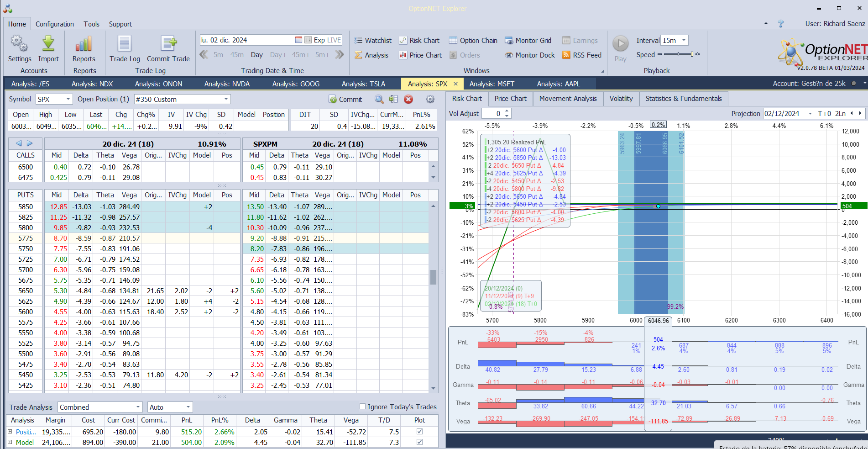868x449 pixels.
Task: Open analysis panel settings gear
Action: (x=430, y=99)
